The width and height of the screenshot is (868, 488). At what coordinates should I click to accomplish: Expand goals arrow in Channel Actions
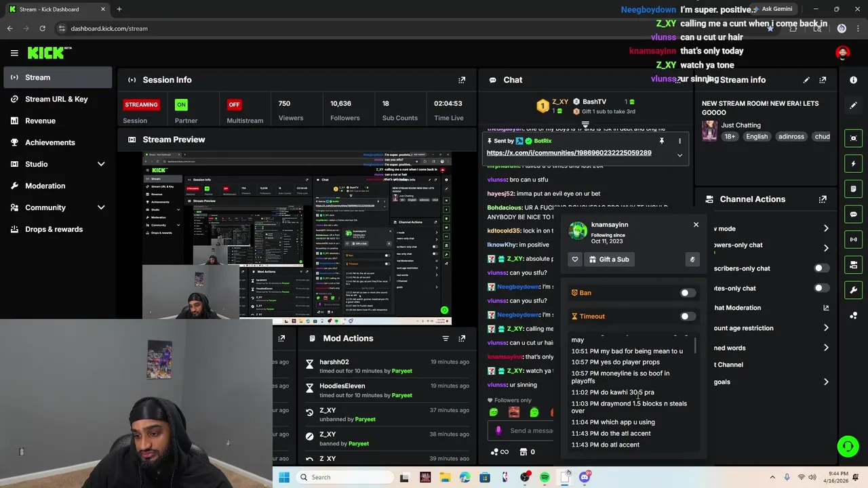(x=826, y=382)
